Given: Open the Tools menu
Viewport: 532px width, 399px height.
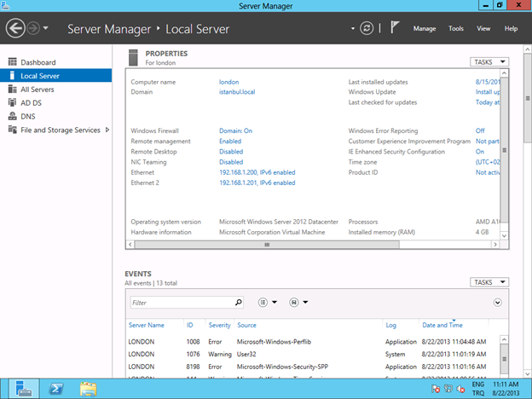Looking at the screenshot, I should click(456, 29).
